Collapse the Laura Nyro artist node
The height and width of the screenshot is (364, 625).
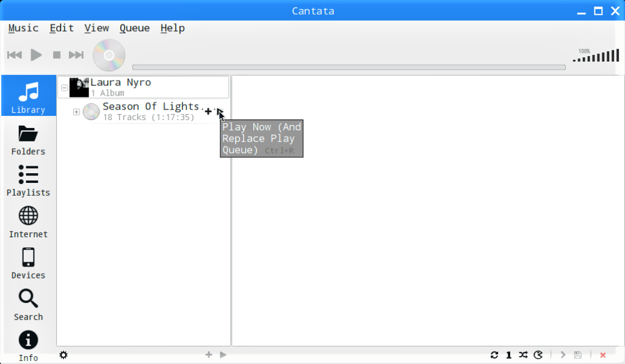pyautogui.click(x=64, y=87)
